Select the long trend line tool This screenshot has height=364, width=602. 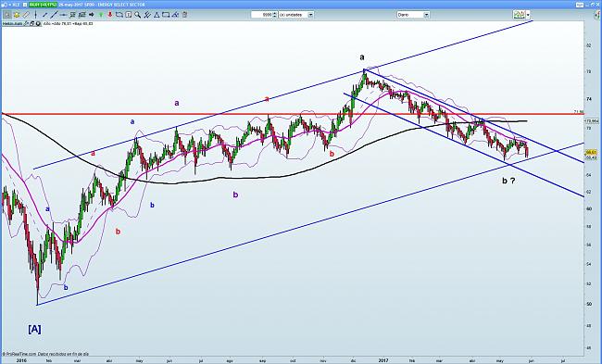coord(54,15)
